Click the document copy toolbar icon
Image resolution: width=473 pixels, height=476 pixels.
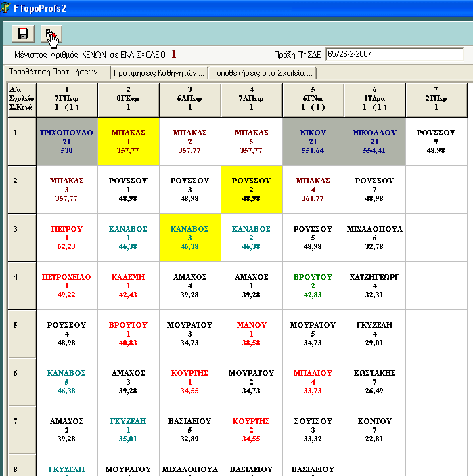coord(50,34)
